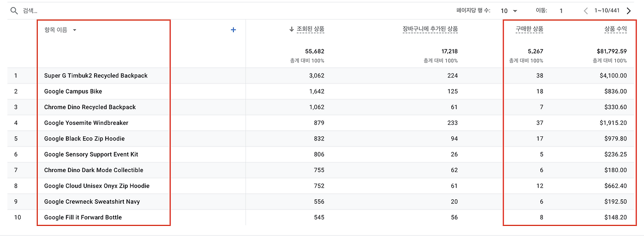Click total added to cart 17,218

[448, 51]
